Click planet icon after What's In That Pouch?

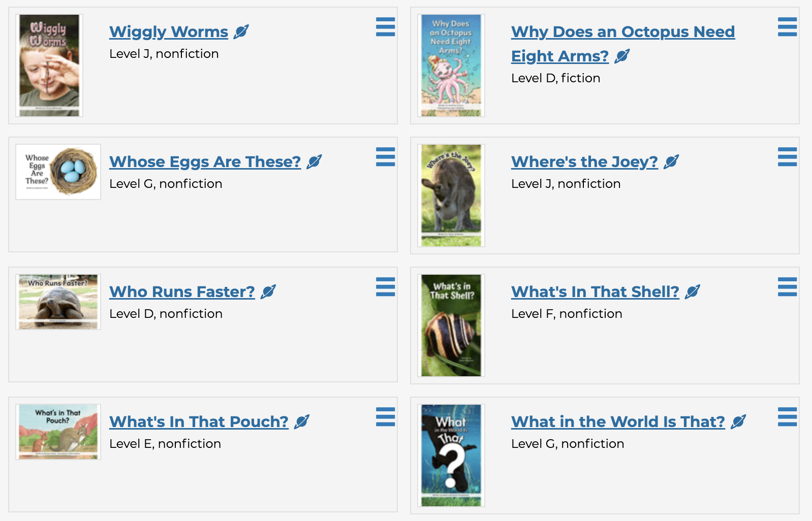pyautogui.click(x=301, y=422)
